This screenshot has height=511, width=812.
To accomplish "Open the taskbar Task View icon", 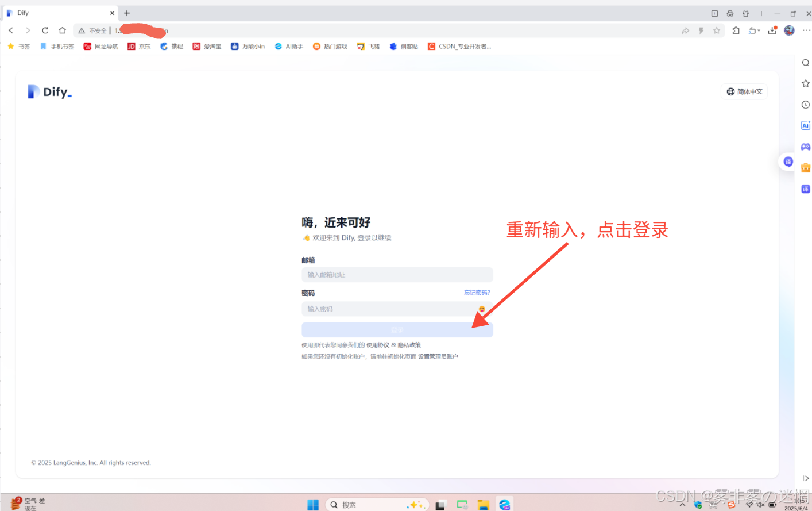I will click(x=440, y=505).
